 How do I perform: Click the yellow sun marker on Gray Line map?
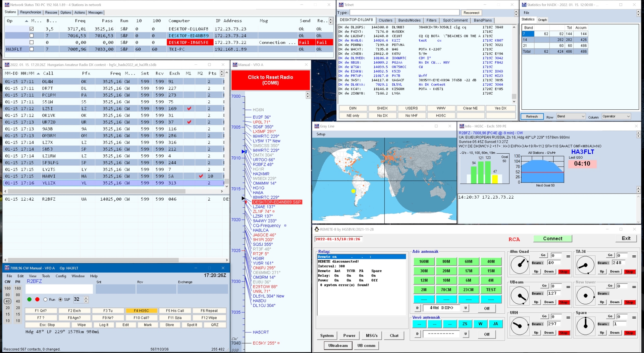coord(353,191)
